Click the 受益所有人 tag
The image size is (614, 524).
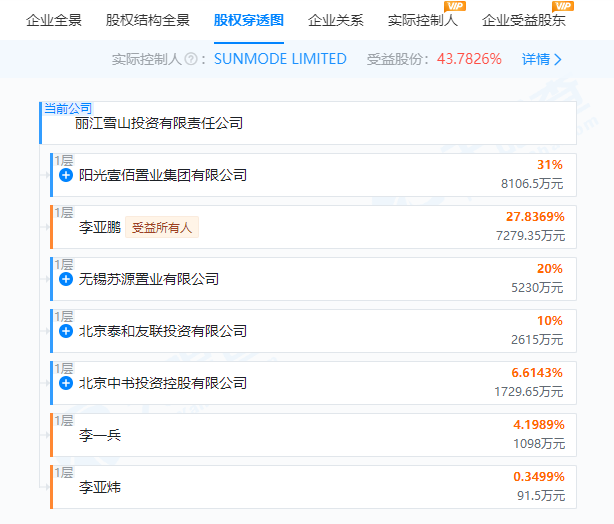tap(165, 227)
